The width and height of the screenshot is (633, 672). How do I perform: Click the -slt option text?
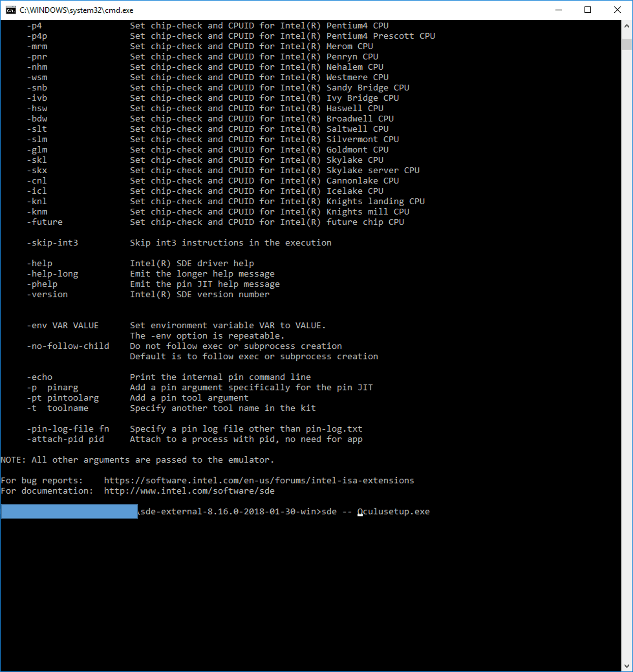(37, 129)
